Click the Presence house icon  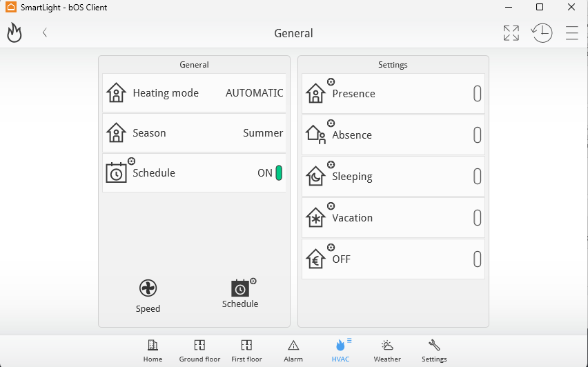316,93
